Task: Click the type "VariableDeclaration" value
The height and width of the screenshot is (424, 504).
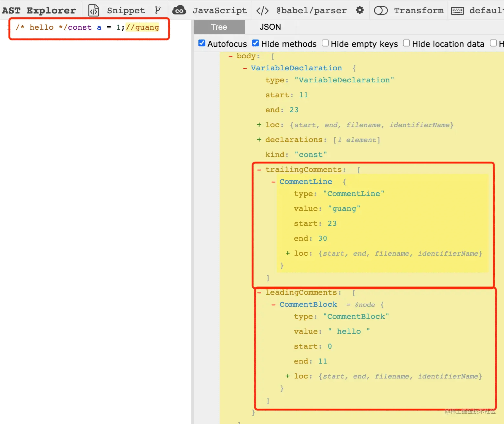Action: (344, 80)
